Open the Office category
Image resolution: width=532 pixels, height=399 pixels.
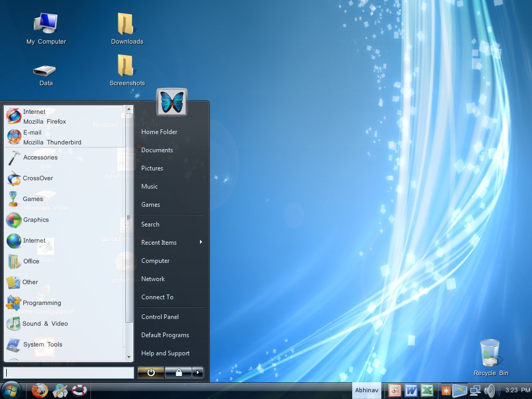(64, 261)
